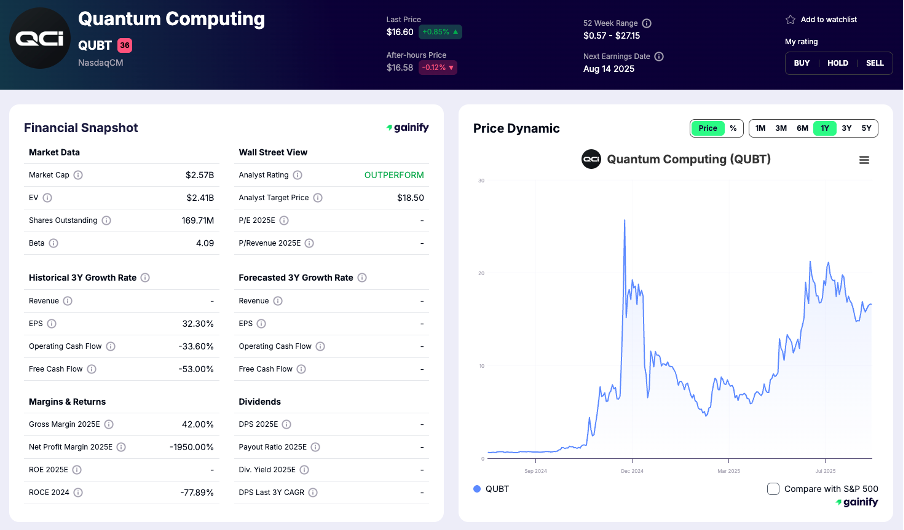904x530 pixels.
Task: Click info icon beside Beta
Action: point(53,243)
